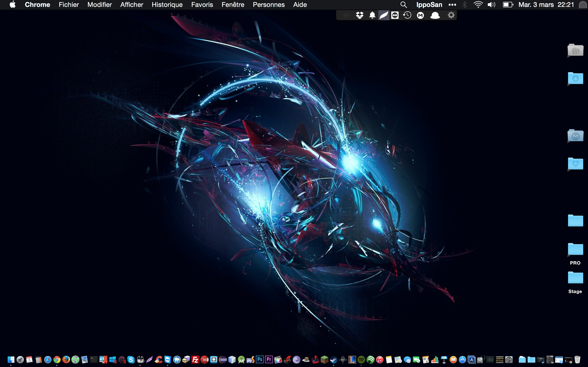Screen dimensions: 588x367
Task: Open Final Cut Pro from the Dock
Action: click(x=278, y=360)
